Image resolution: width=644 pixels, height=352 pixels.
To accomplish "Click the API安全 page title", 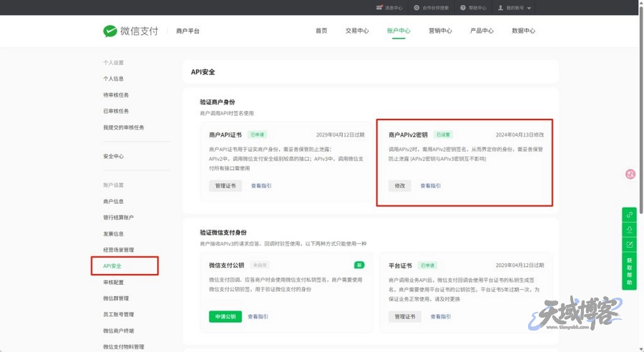I will coord(203,72).
